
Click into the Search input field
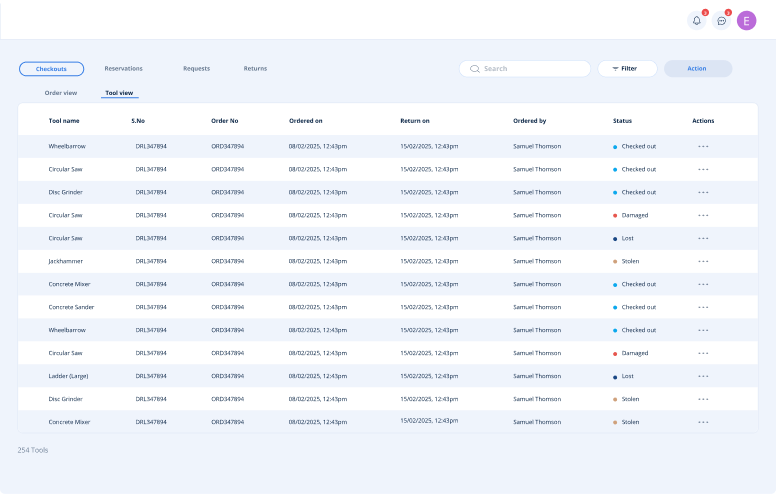pyautogui.click(x=532, y=69)
